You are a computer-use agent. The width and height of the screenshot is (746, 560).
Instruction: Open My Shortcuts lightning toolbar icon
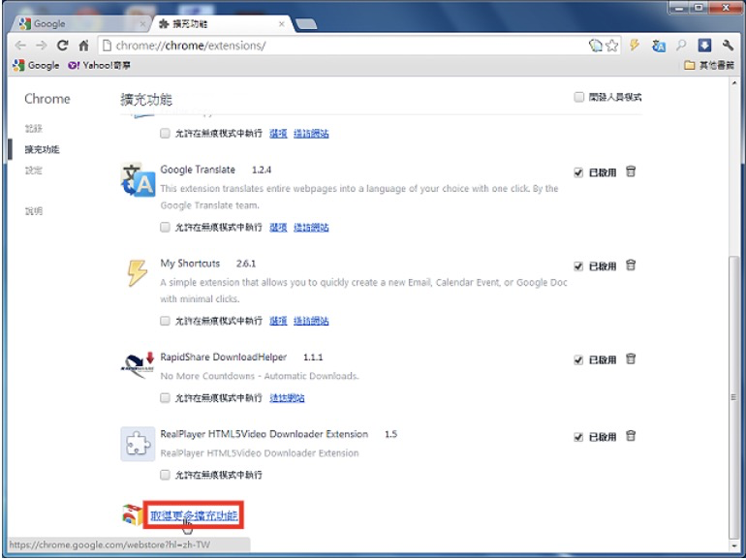[635, 46]
